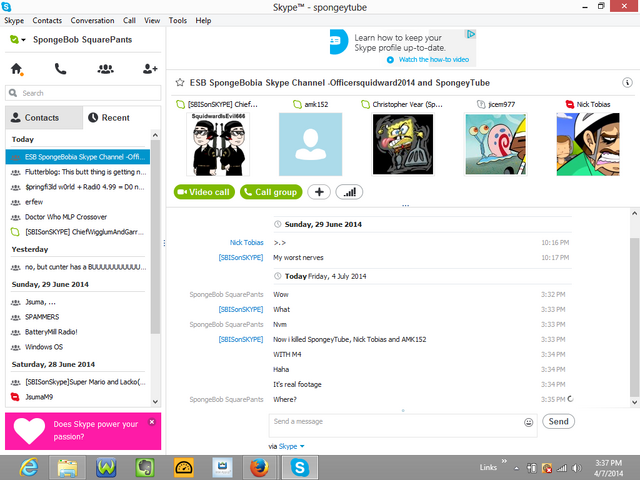Click the heart icon in pink banner
The image size is (640, 480).
(x=29, y=431)
